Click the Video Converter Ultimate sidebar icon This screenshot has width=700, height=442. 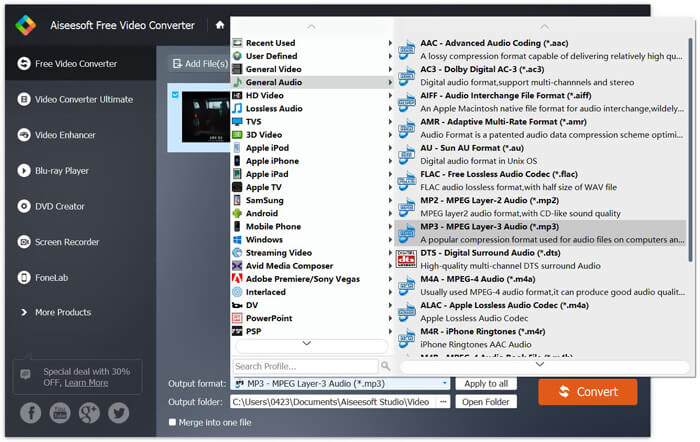tap(24, 99)
